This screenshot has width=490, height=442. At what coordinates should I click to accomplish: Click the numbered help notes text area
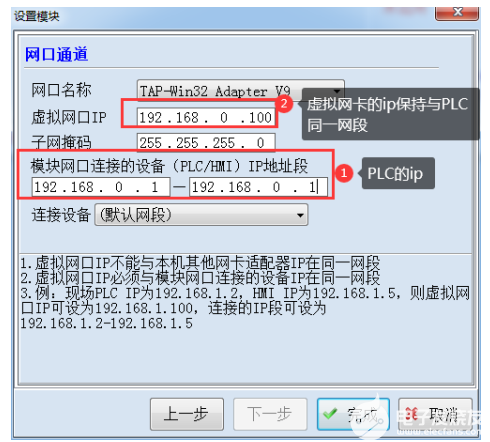click(246, 318)
